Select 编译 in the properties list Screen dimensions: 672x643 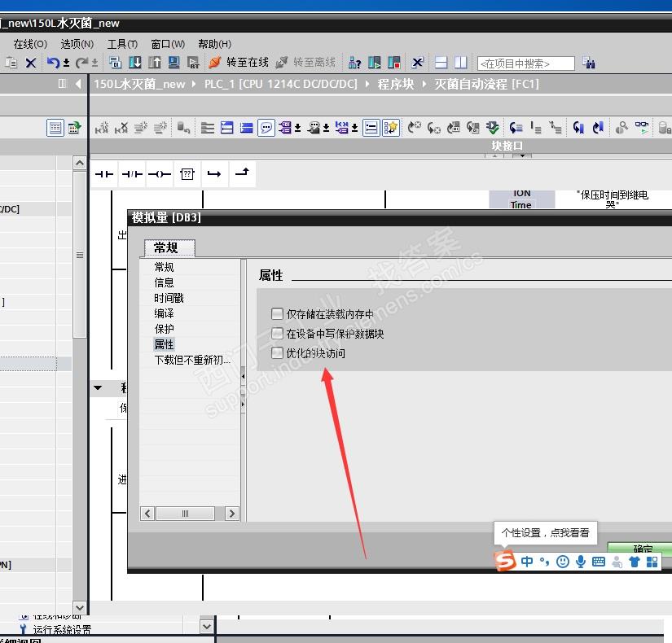tap(165, 313)
